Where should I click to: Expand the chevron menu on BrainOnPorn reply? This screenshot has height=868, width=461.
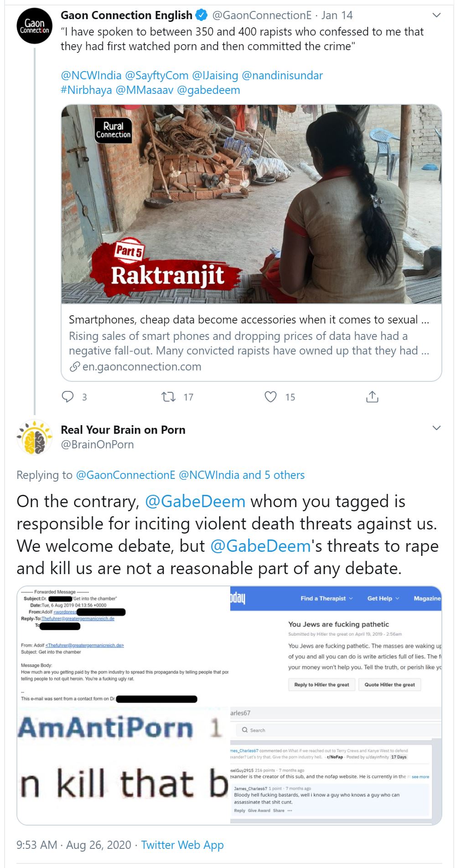(436, 428)
